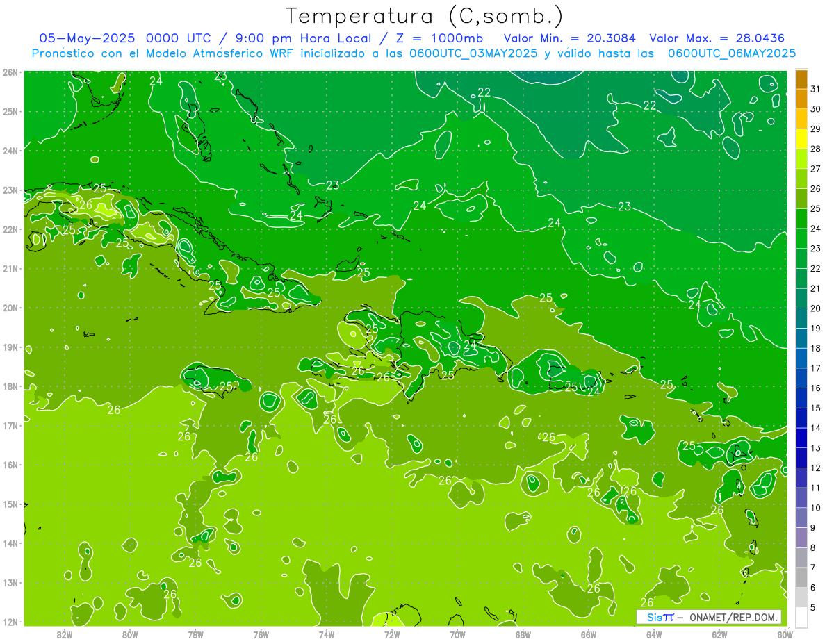Viewport: 834px width, 644px height.
Task: Click the longitude label '72W'
Action: click(x=392, y=635)
